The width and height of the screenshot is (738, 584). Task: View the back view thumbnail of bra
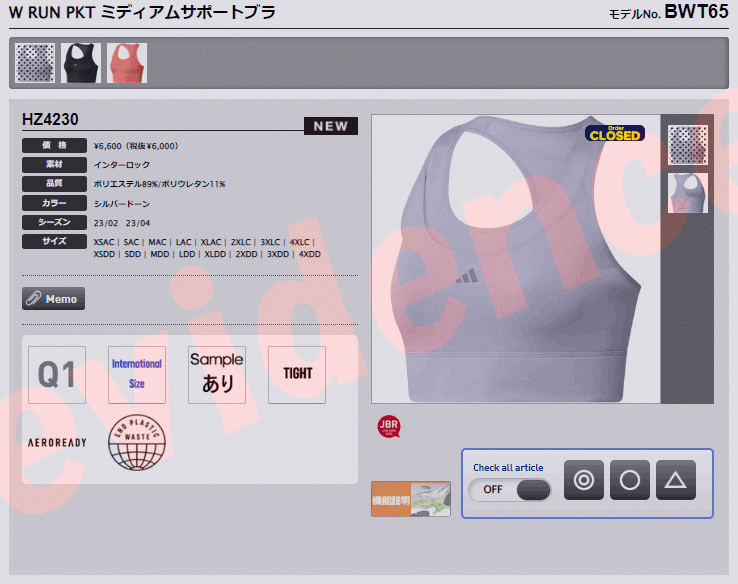[x=688, y=193]
